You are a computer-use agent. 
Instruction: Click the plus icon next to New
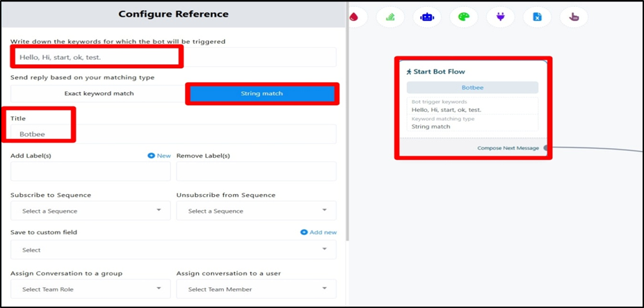pyautogui.click(x=151, y=156)
